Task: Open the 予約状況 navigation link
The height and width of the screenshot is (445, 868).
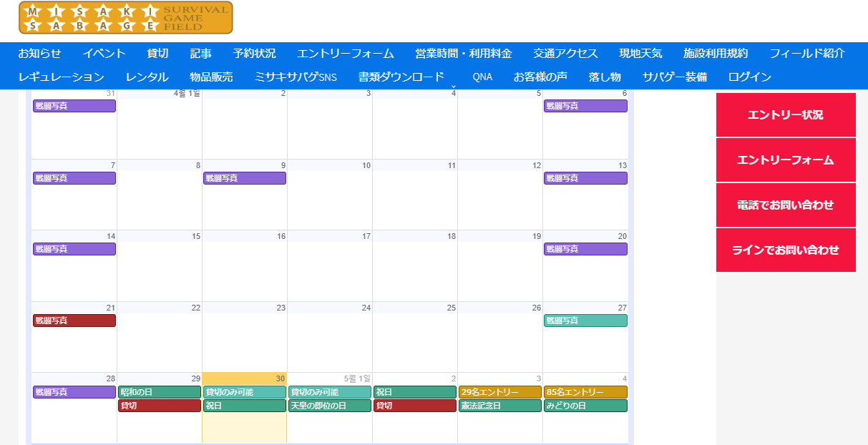Action: pos(254,54)
